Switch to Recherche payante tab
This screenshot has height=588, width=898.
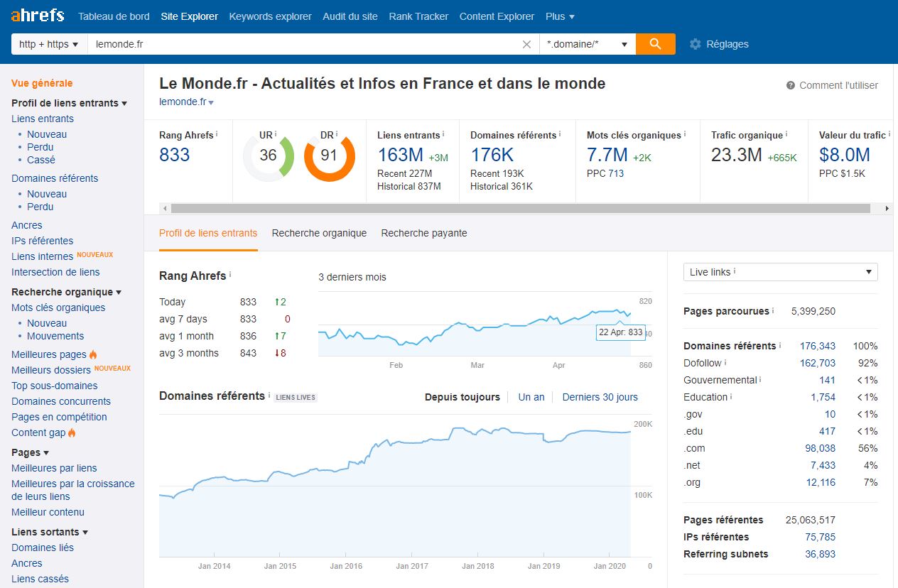(x=424, y=233)
